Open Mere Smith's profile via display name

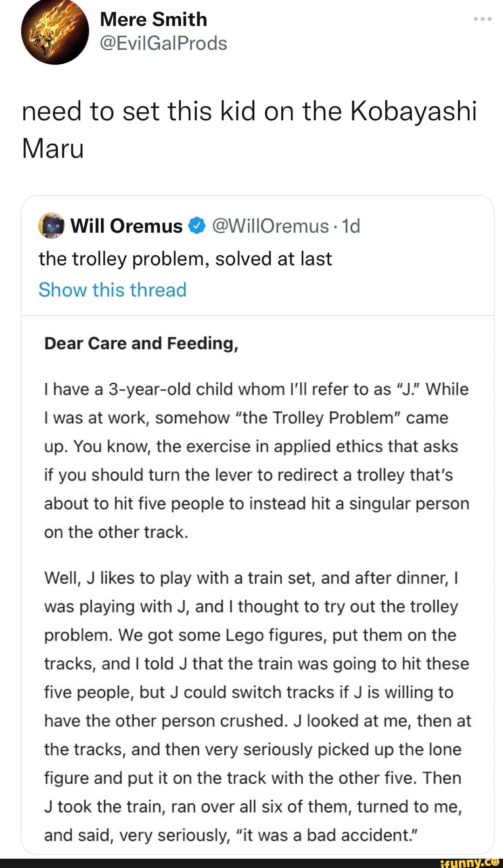(x=153, y=20)
